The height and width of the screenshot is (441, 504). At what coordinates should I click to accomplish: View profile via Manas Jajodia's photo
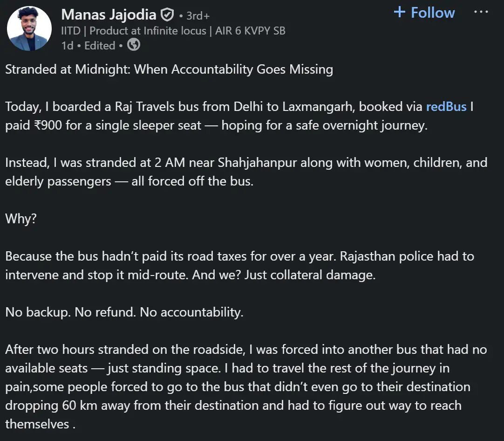29,28
